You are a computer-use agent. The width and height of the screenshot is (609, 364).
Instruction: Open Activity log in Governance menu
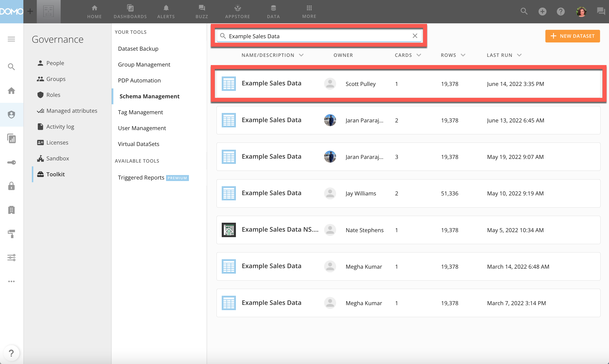(x=60, y=127)
